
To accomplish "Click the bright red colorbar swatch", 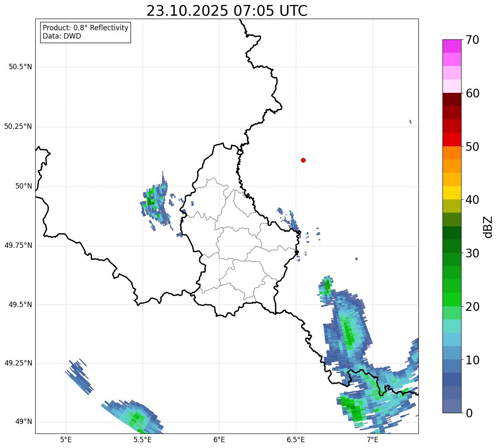I will (x=452, y=139).
